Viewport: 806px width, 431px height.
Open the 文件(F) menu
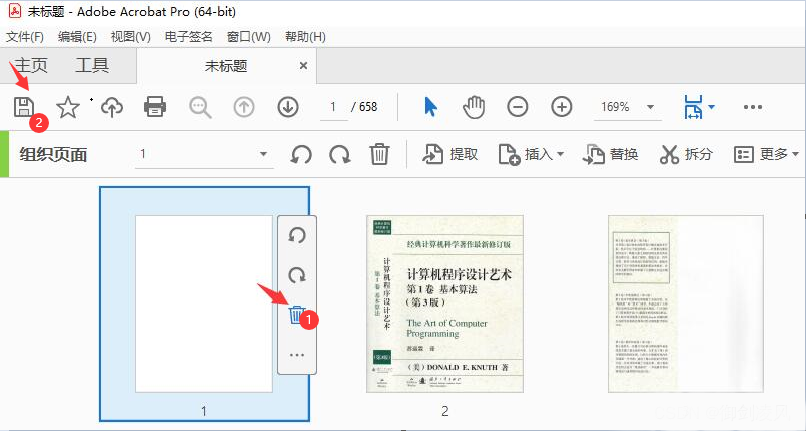pos(25,37)
